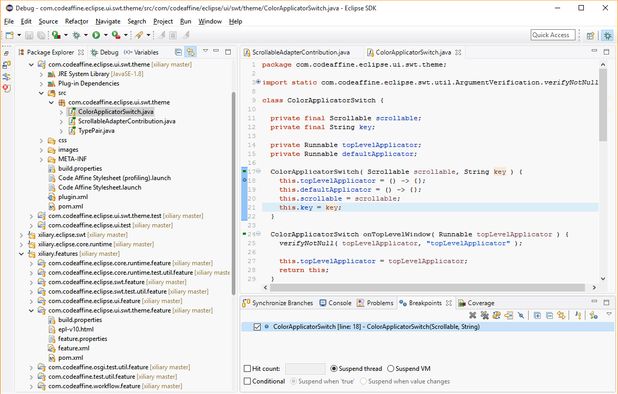Open the Run toolbar dropdown arrow
The image size is (618, 394).
[x=106, y=35]
